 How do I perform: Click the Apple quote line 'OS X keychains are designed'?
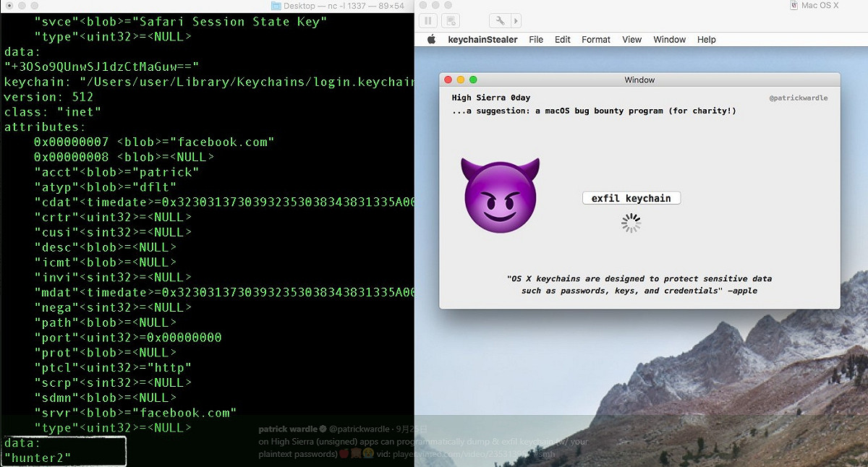pyautogui.click(x=639, y=279)
